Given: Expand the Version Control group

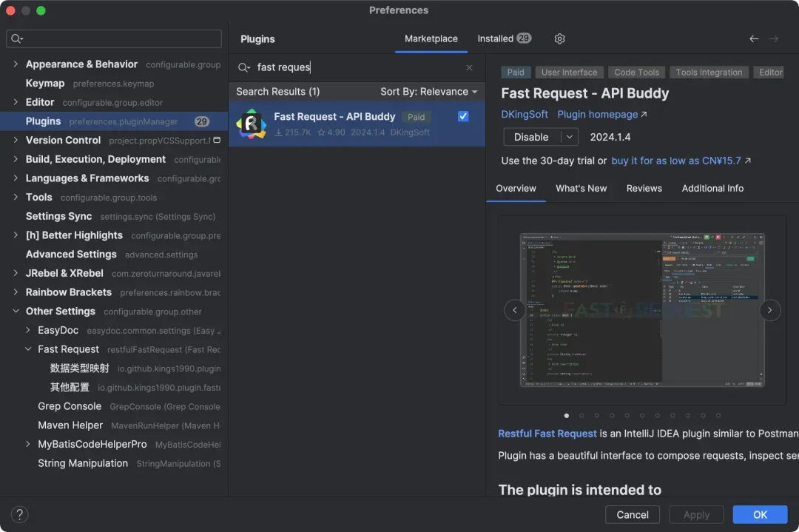Looking at the screenshot, I should [x=16, y=140].
